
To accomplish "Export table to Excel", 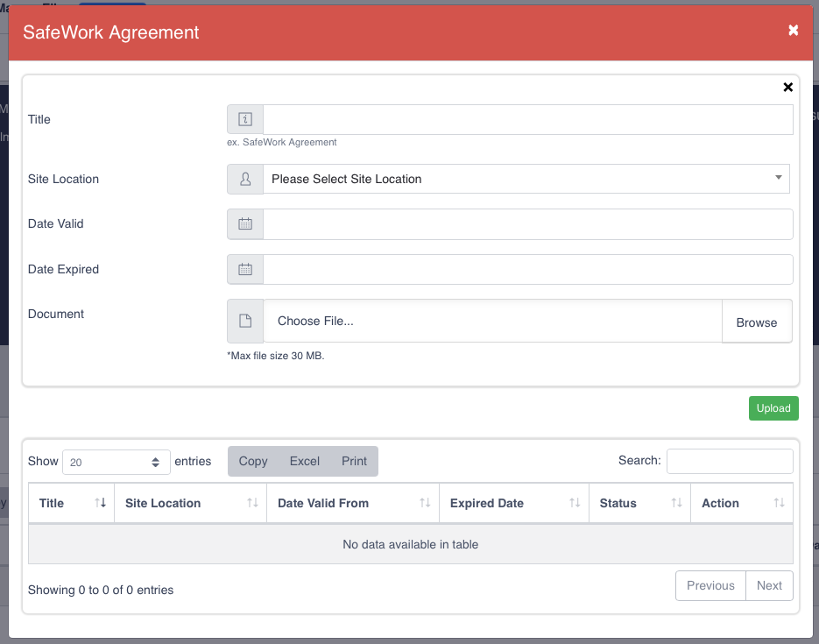I will [x=305, y=461].
